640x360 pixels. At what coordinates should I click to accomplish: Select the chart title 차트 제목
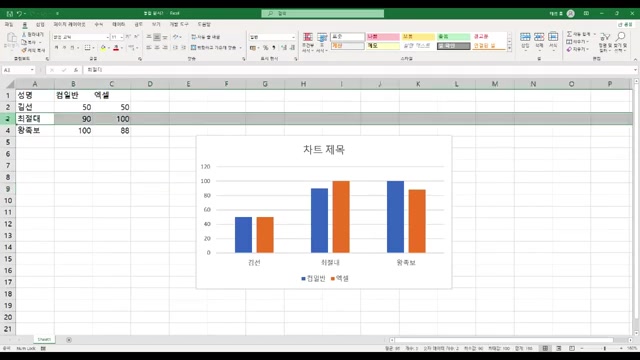[324, 149]
